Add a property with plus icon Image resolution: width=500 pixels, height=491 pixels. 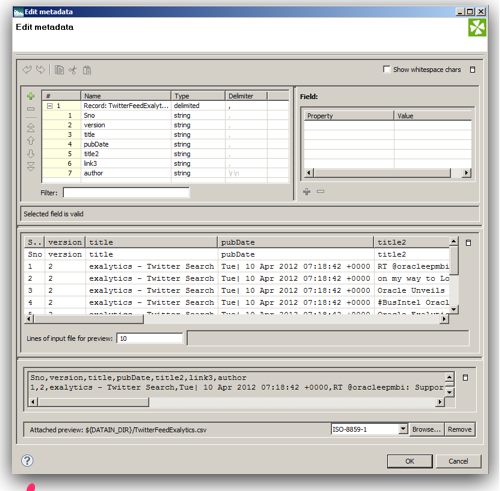[x=307, y=191]
